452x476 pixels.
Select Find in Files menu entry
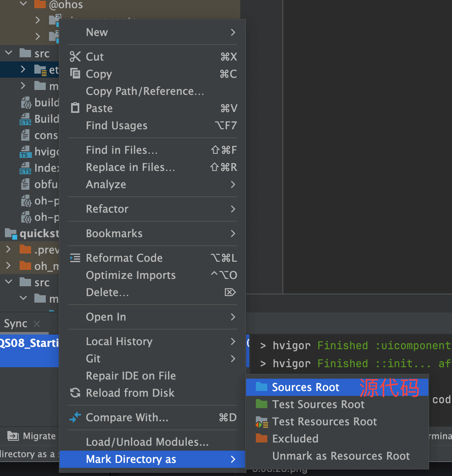pyautogui.click(x=121, y=150)
